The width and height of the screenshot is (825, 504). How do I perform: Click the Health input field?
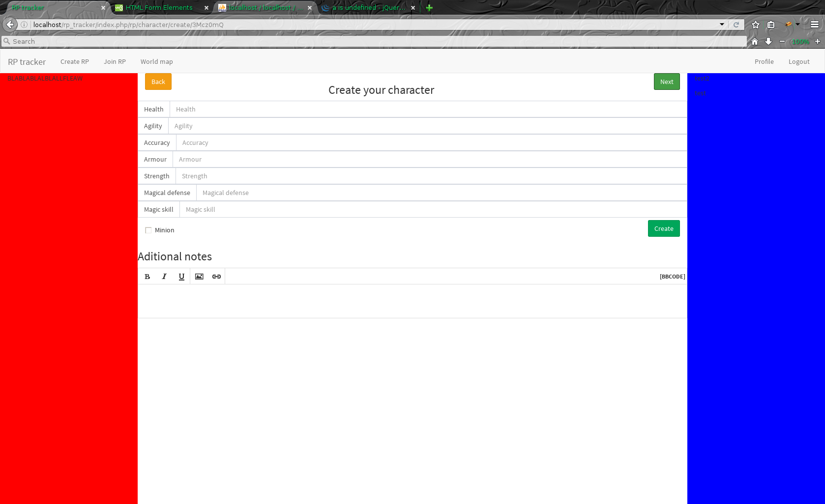428,110
